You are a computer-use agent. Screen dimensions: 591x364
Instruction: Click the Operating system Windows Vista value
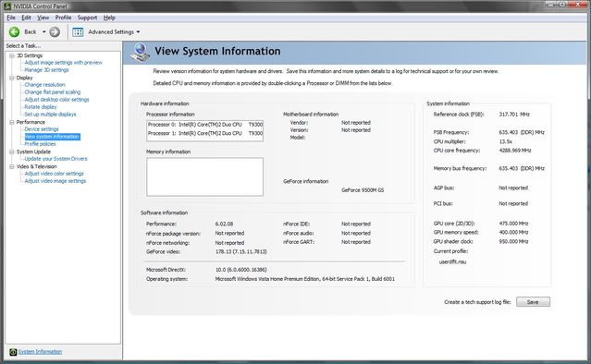tap(305, 279)
